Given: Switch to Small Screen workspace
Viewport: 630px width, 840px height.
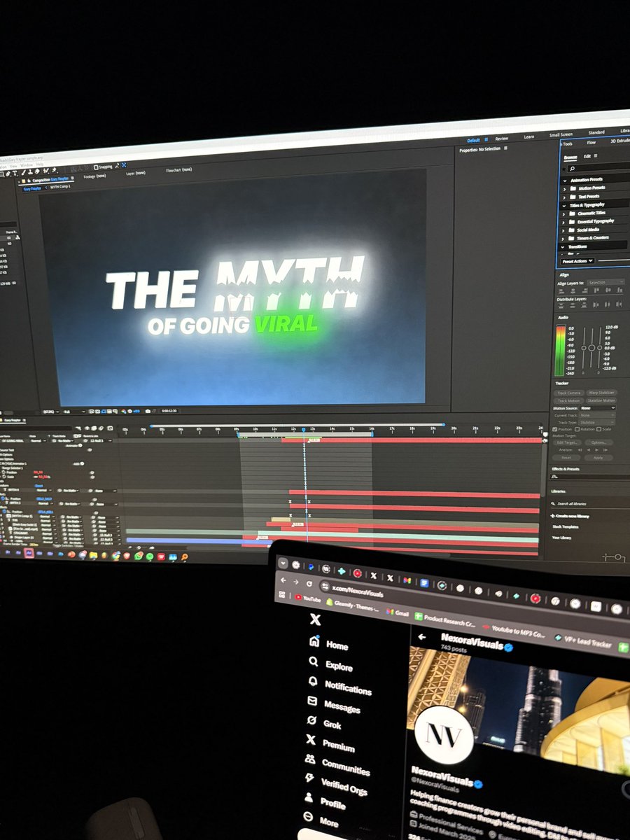Looking at the screenshot, I should [561, 134].
